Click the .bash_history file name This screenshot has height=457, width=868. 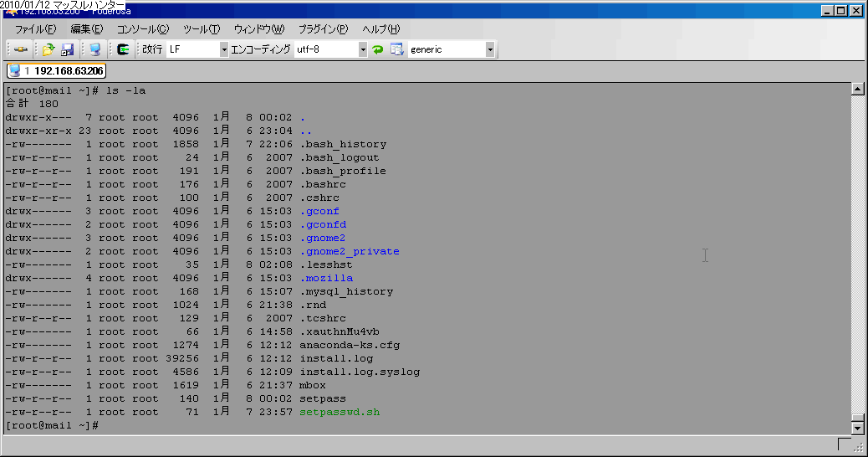point(343,144)
